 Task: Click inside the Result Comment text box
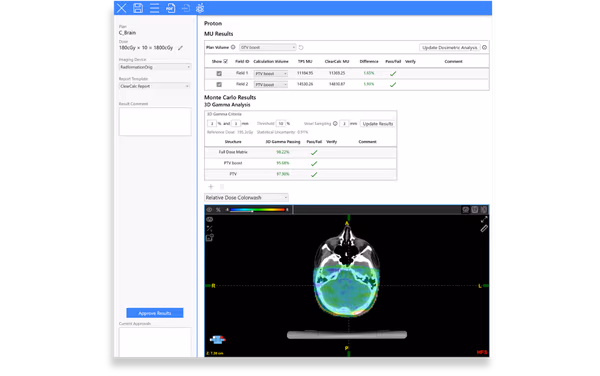tap(155, 121)
